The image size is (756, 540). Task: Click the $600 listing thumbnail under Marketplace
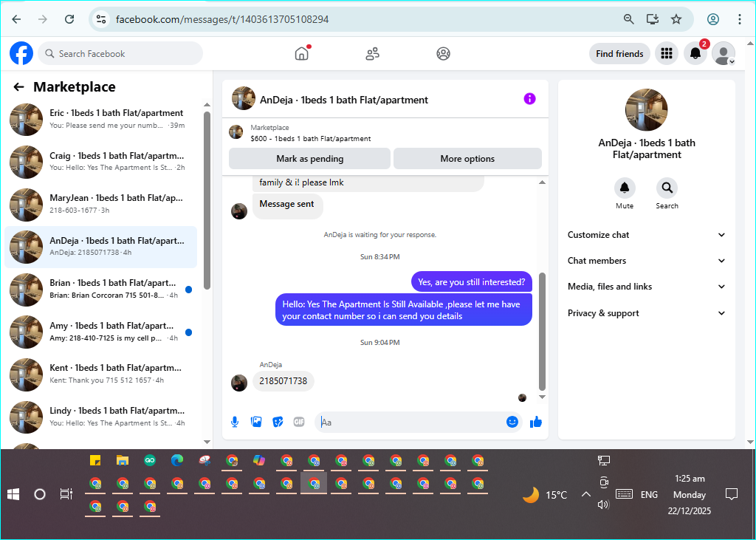(x=236, y=131)
